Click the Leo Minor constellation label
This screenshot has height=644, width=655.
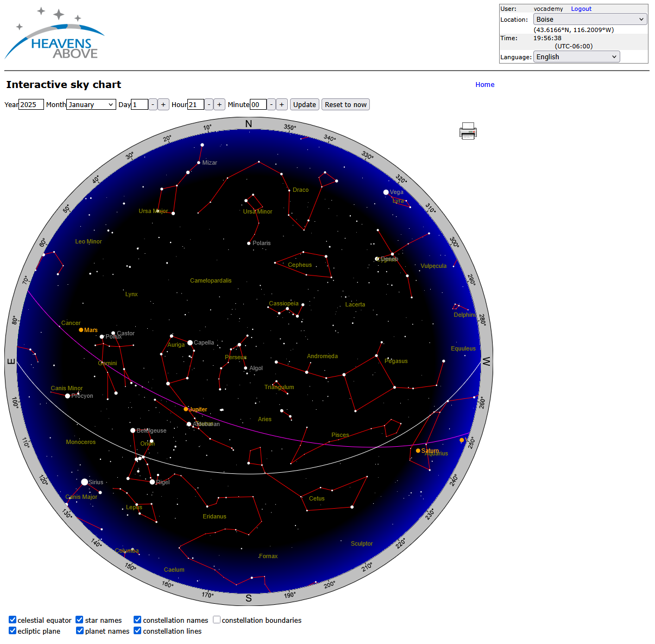pos(89,241)
